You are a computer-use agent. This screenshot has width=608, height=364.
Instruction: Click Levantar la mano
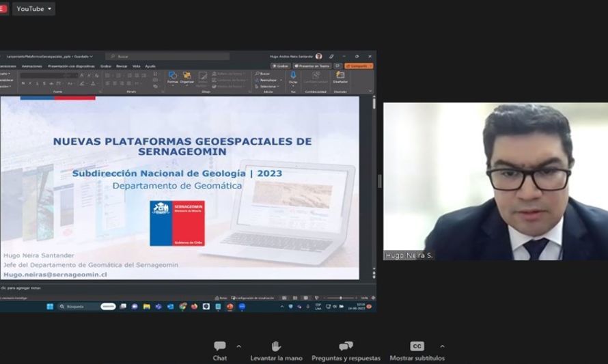[276, 351]
